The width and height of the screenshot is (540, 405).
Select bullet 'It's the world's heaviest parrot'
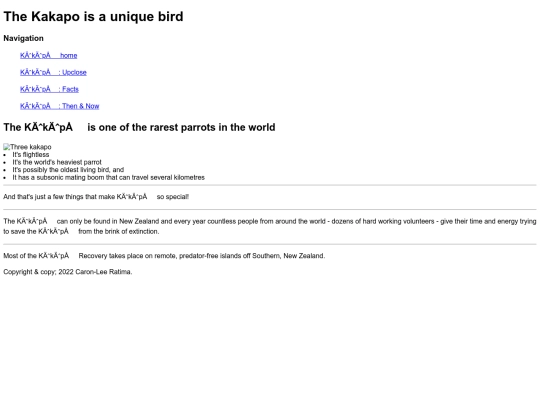coord(57,162)
